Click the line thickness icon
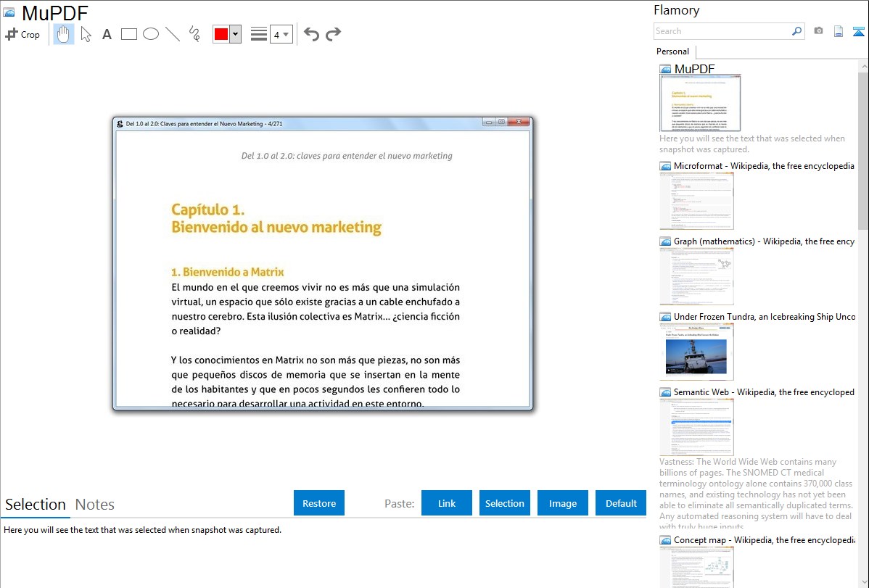Viewport: 869px width, 588px height. click(259, 34)
